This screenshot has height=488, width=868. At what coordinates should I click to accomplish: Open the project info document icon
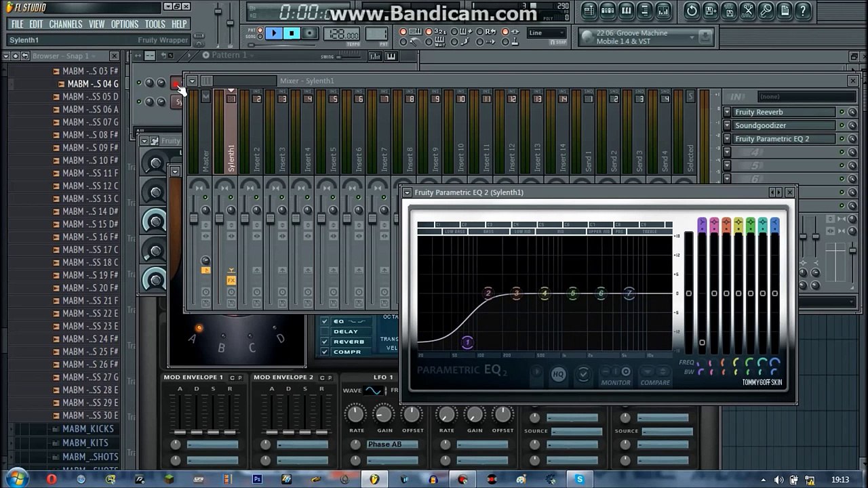pyautogui.click(x=784, y=10)
